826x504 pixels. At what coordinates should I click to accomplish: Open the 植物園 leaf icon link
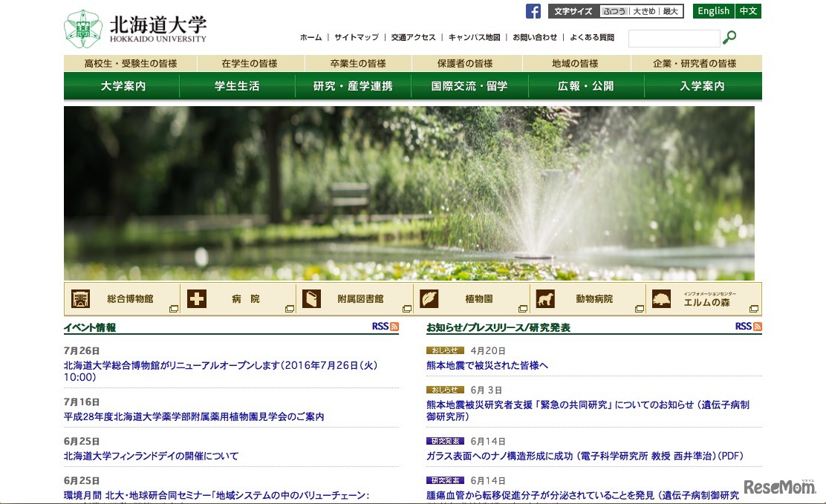point(429,298)
